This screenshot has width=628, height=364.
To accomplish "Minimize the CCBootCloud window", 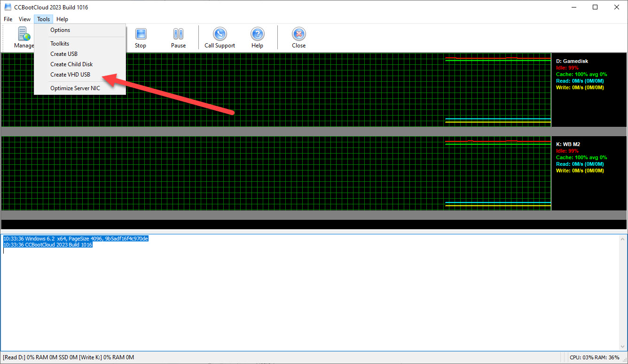I will [573, 7].
